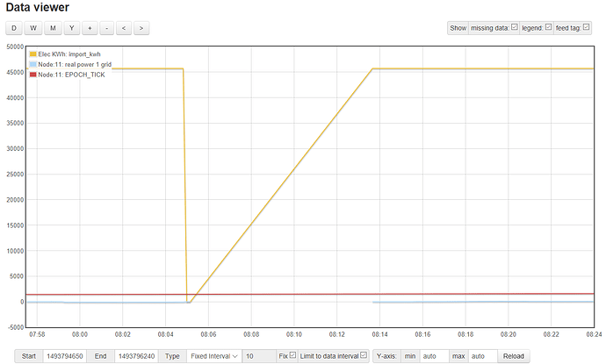
Task: Focus the End timestamp field 1493796240
Action: click(136, 356)
